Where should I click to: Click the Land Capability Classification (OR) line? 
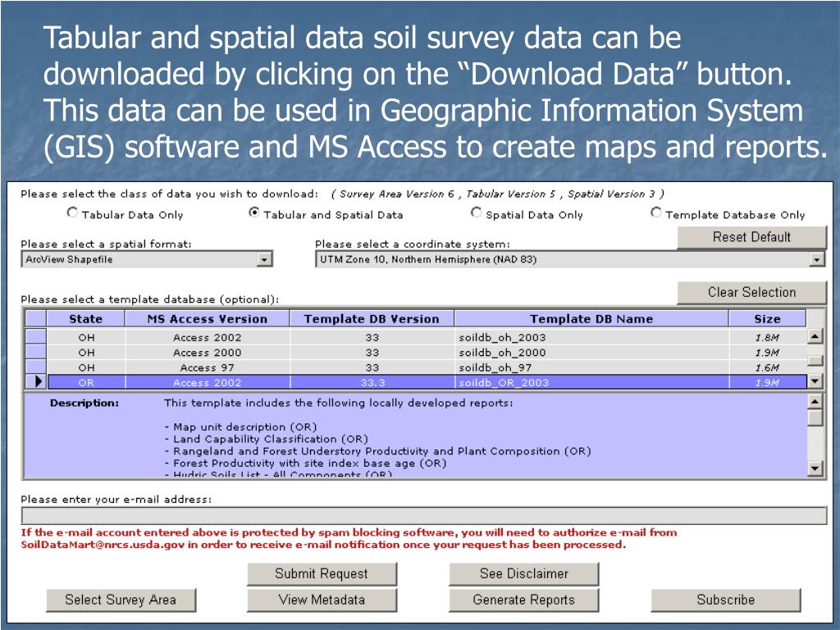(x=267, y=439)
